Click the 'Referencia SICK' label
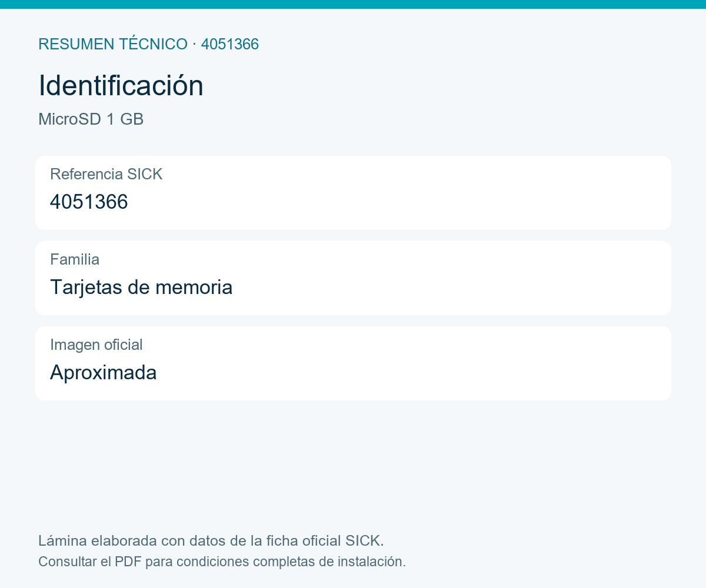Screen dimensions: 706x588 (106, 174)
